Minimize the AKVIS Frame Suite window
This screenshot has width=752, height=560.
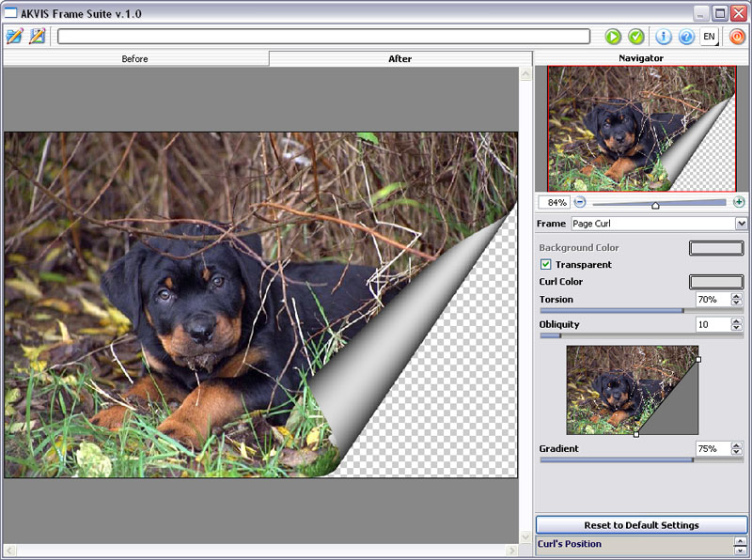point(701,13)
